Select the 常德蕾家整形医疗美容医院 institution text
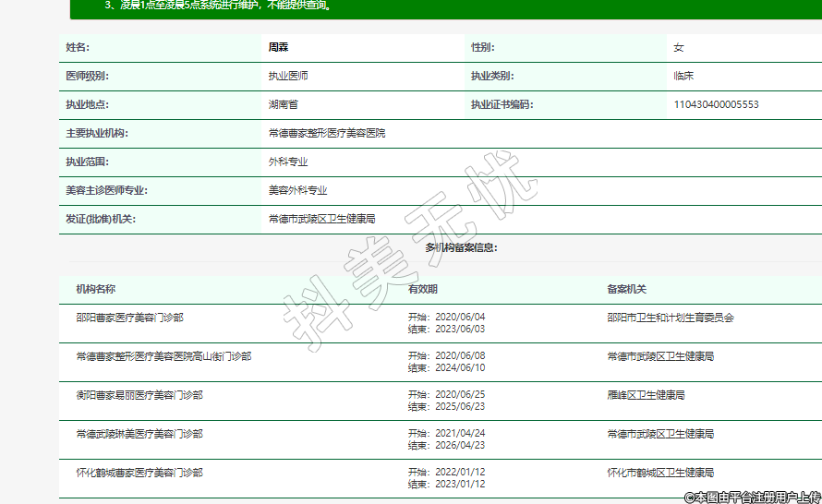This screenshot has height=504, width=822. (x=326, y=133)
